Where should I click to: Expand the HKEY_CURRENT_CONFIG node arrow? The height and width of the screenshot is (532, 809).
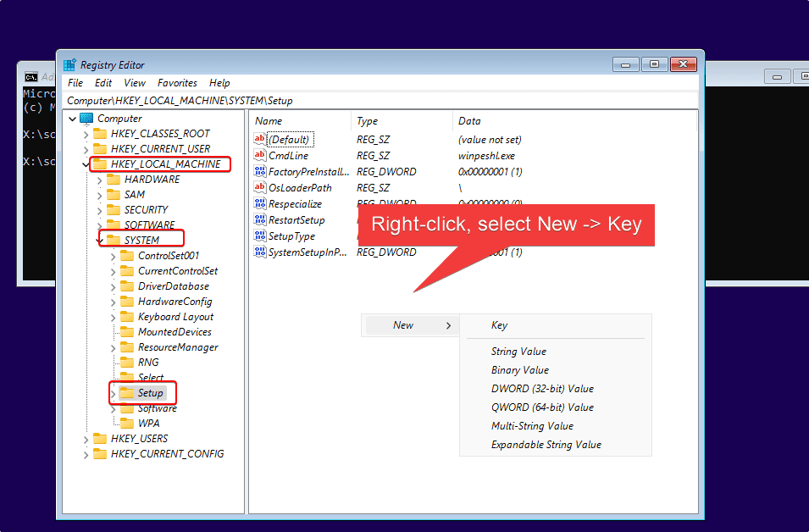coord(86,455)
